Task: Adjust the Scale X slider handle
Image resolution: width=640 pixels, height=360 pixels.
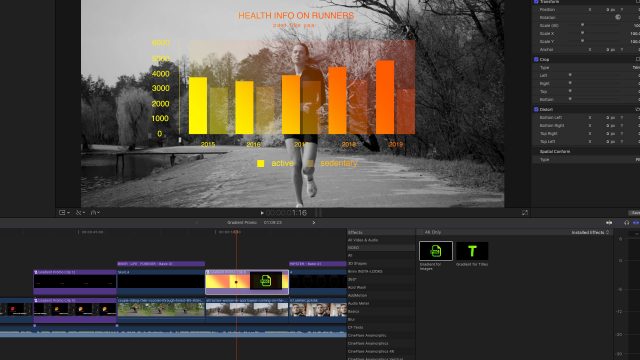Action: pyautogui.click(x=582, y=33)
